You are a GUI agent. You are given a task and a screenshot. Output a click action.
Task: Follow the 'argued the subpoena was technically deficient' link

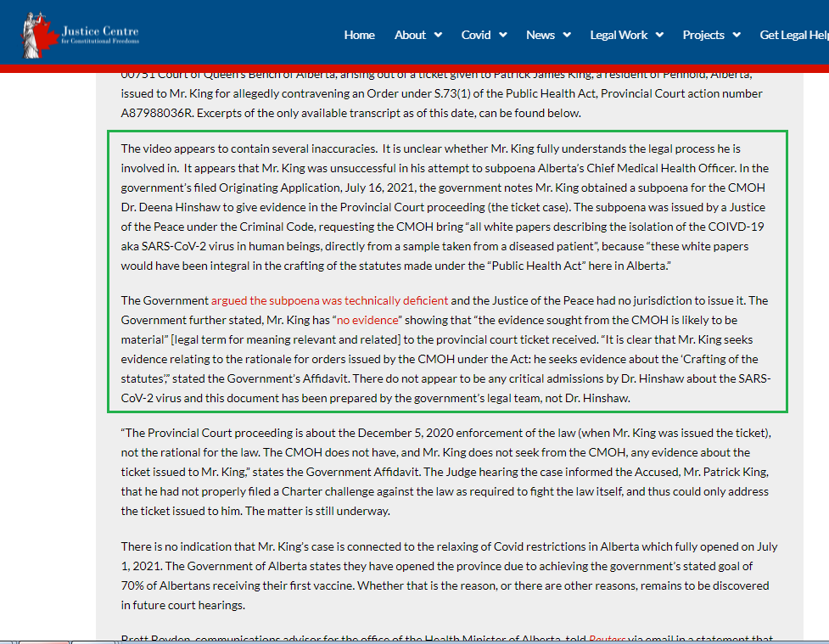[x=329, y=300]
